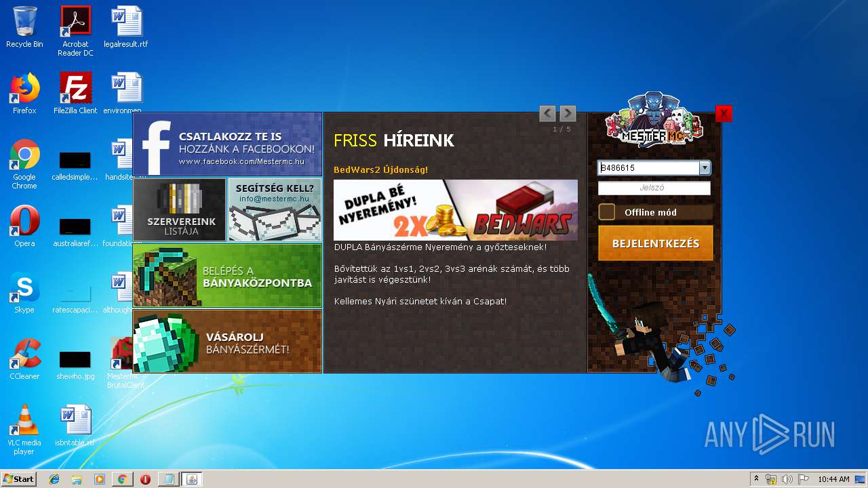Click the username field with B486615
Viewport: 868px width, 488px height.
point(649,168)
